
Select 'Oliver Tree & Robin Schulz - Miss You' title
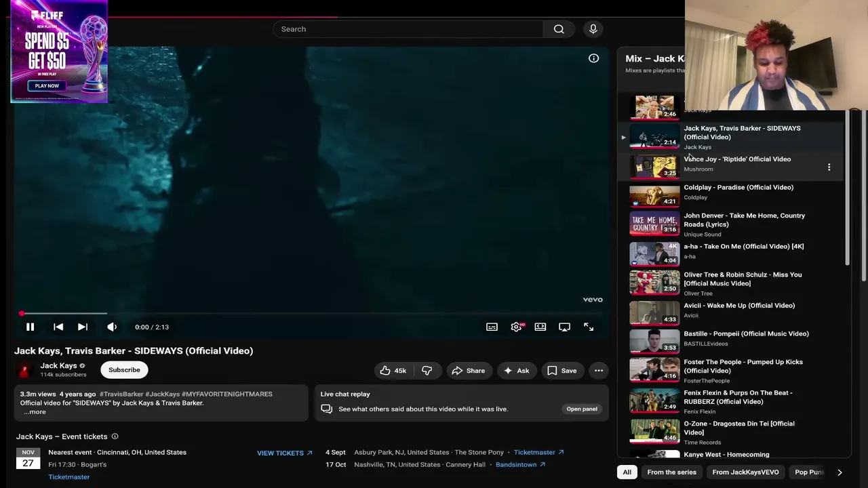[743, 279]
